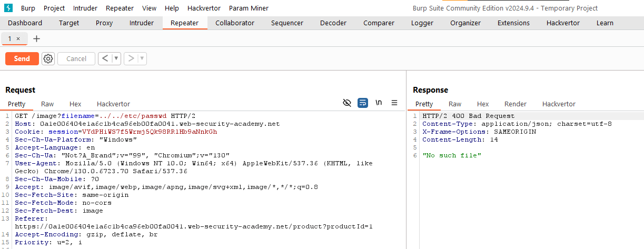The width and height of the screenshot is (644, 249).
Task: Toggle line wrapping in request editor
Action: pos(363,103)
